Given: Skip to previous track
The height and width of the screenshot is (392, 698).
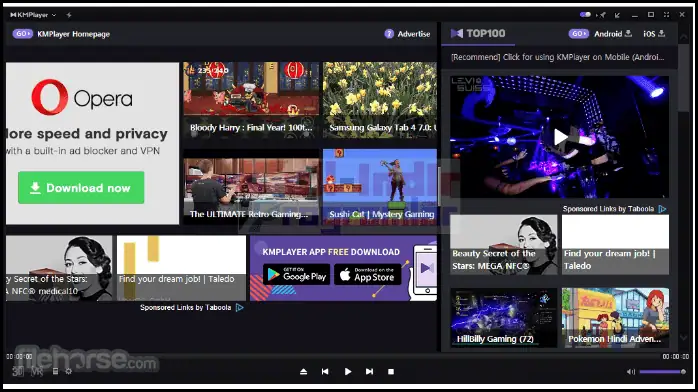Looking at the screenshot, I should tap(325, 372).
